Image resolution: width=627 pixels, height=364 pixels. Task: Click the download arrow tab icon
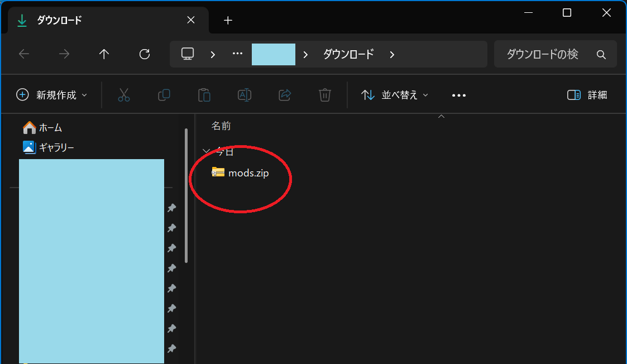pos(22,21)
